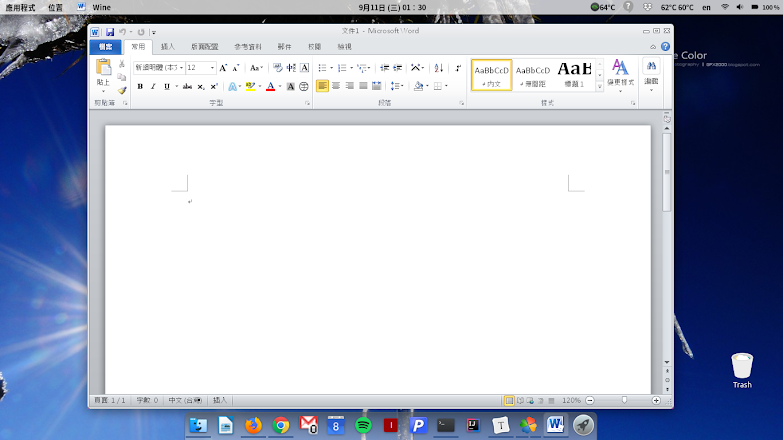
Task: Apply the Heading 1 style
Action: click(574, 75)
